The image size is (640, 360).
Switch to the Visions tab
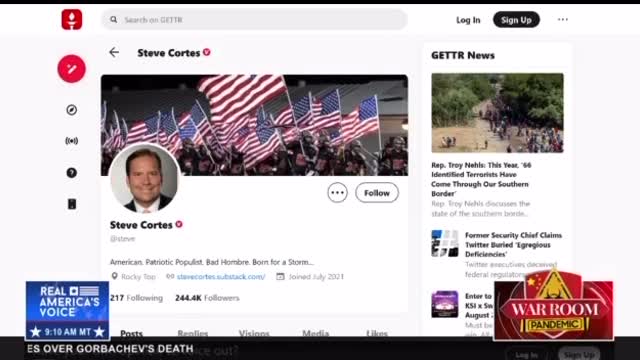click(x=254, y=333)
